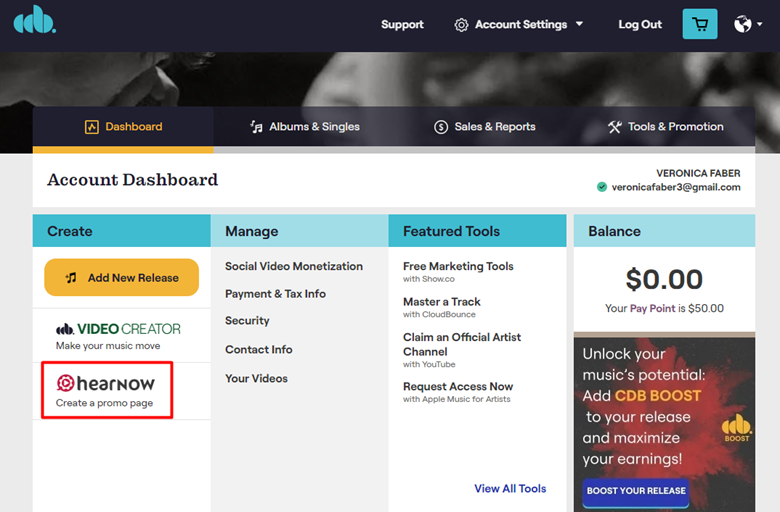Open Social Video Monetization

(x=293, y=266)
